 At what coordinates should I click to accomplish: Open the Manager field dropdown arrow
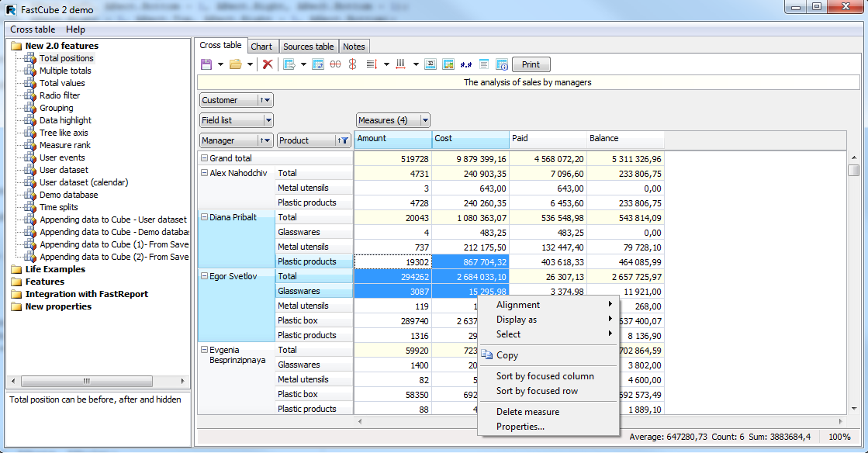268,140
